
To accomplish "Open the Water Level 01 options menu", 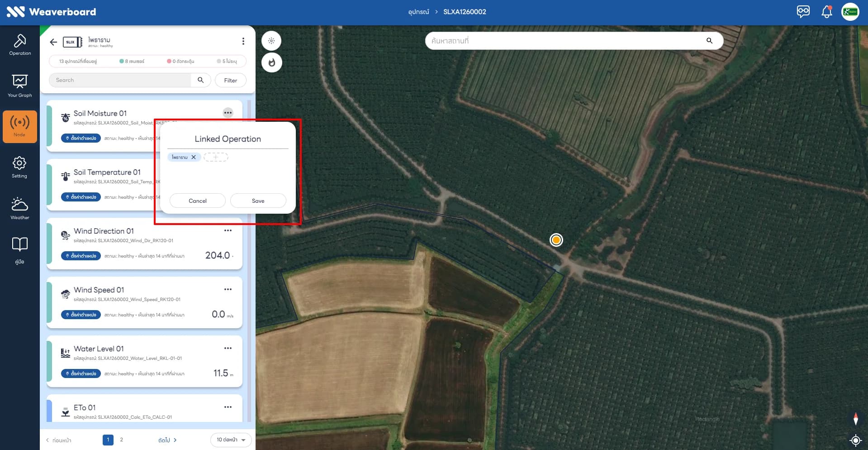I will (x=228, y=348).
